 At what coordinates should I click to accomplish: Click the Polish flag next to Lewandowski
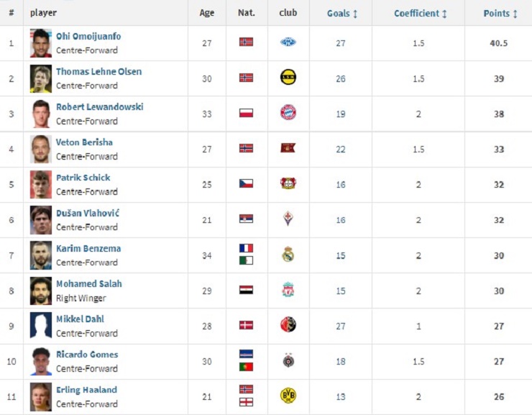coord(246,113)
